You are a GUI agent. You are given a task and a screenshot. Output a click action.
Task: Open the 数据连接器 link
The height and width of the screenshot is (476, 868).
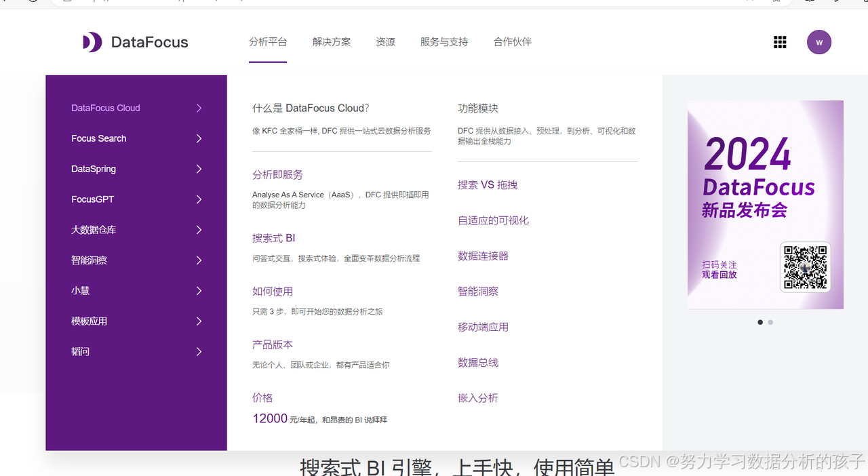(x=483, y=256)
